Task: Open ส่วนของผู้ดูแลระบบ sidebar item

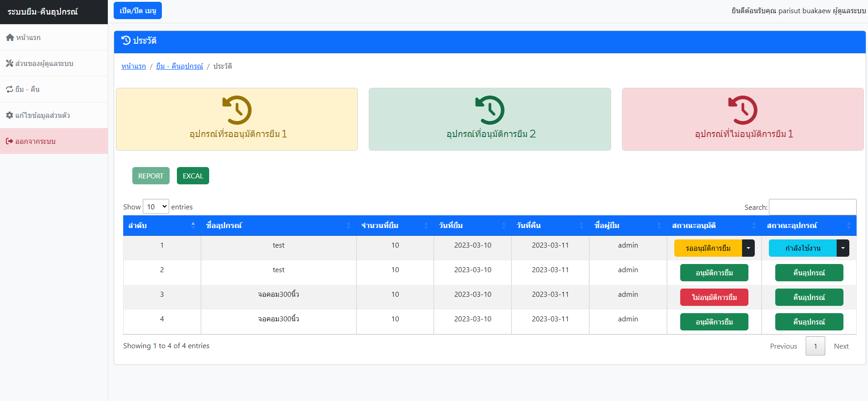Action: [x=54, y=63]
